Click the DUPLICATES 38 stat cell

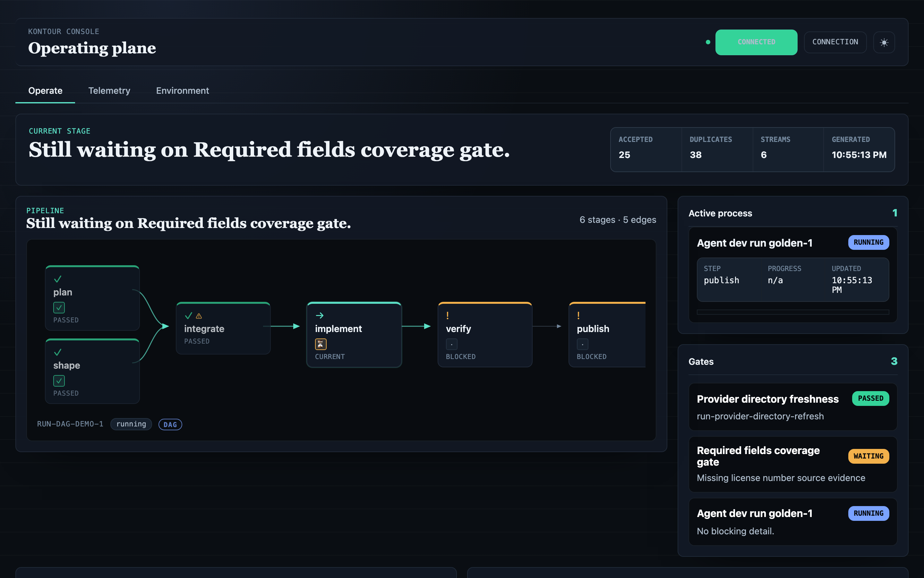pos(717,149)
